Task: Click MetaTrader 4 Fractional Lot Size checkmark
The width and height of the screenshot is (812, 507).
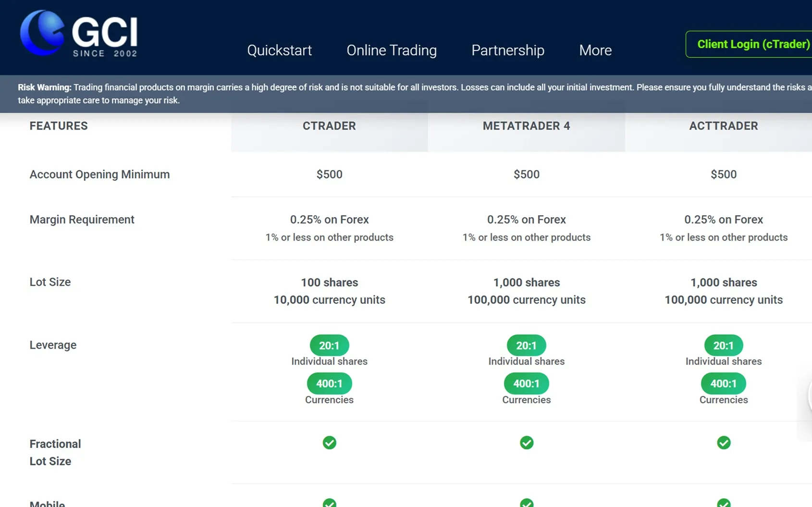Action: pyautogui.click(x=527, y=443)
